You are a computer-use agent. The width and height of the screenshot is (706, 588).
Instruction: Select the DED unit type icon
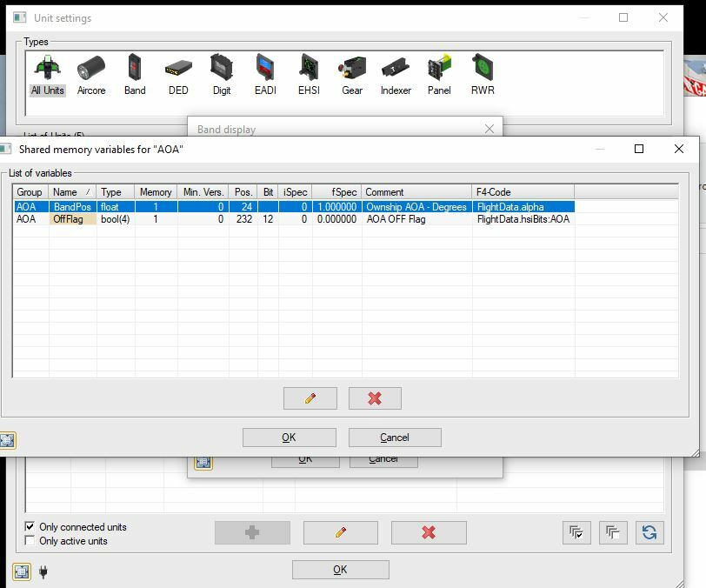pos(178,75)
